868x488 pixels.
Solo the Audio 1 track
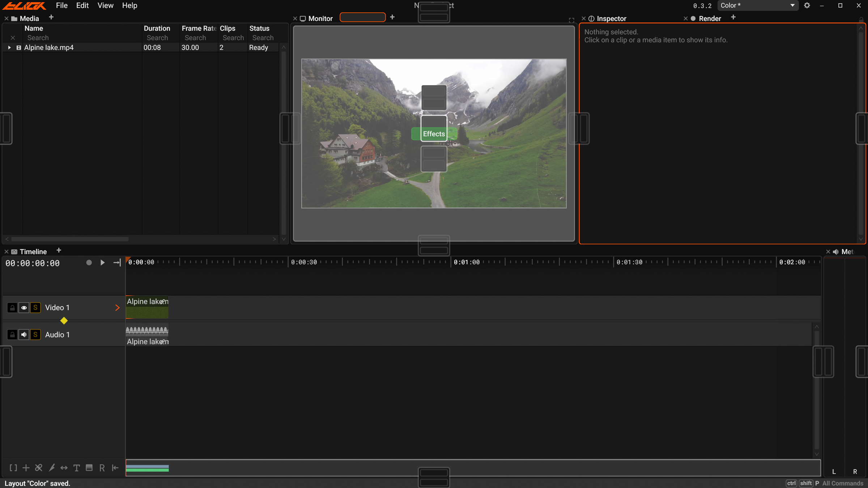(35, 335)
